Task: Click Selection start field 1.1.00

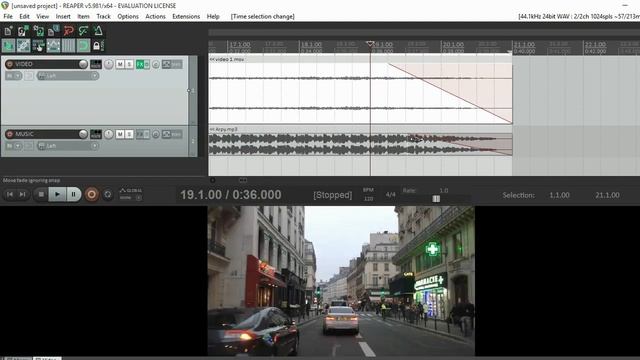Action: tap(559, 195)
